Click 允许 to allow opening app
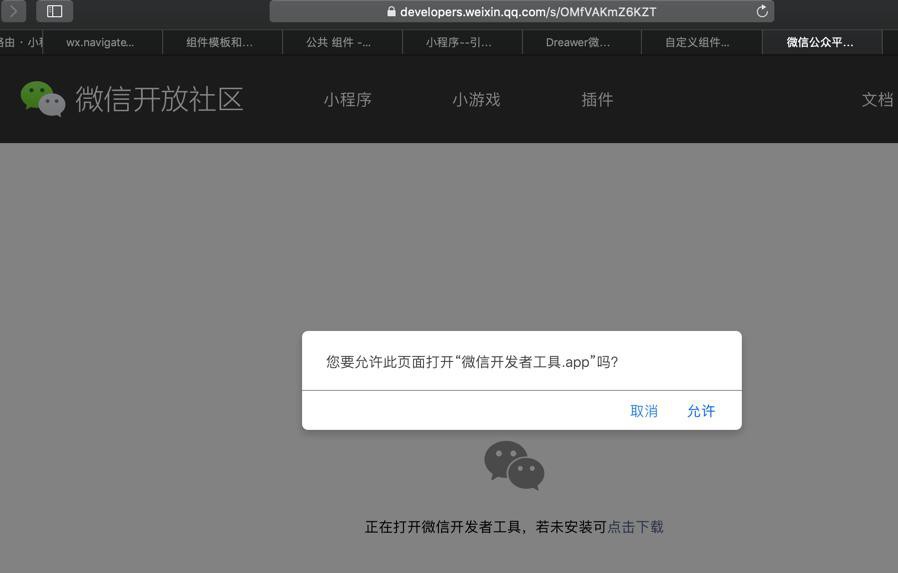 click(701, 410)
